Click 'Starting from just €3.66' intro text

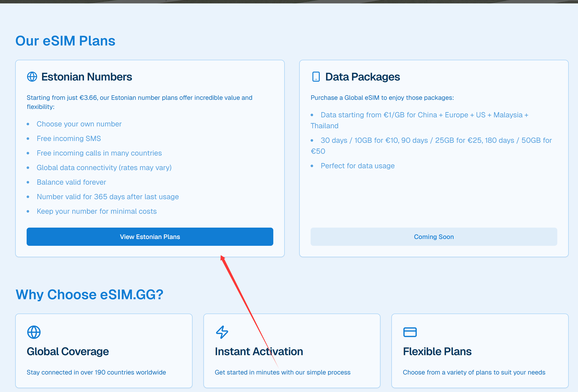tap(139, 102)
